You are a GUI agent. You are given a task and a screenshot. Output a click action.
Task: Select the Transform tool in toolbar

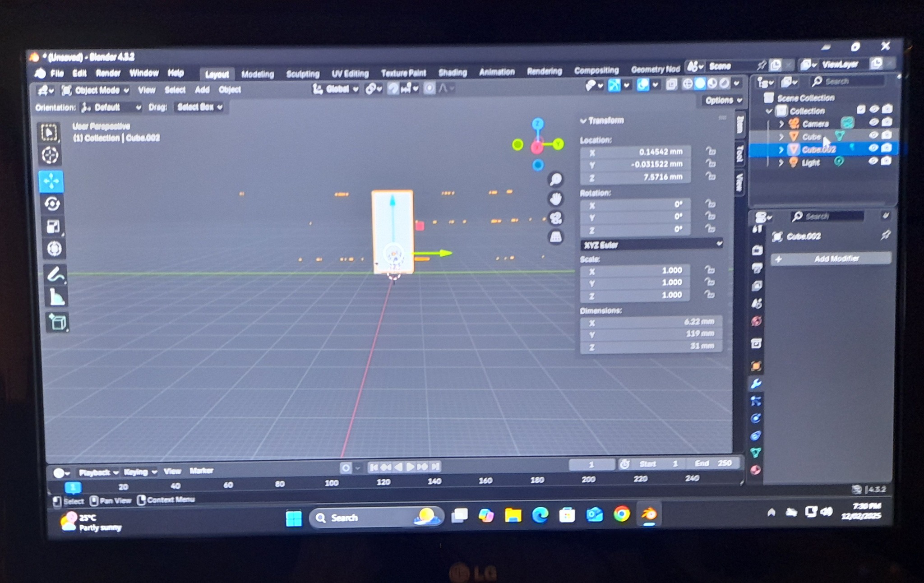[54, 248]
